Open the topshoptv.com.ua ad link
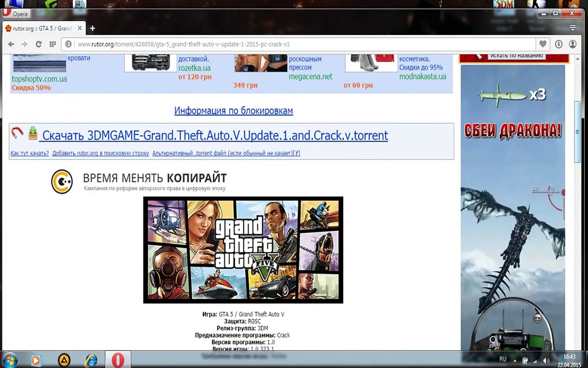 click(x=39, y=79)
